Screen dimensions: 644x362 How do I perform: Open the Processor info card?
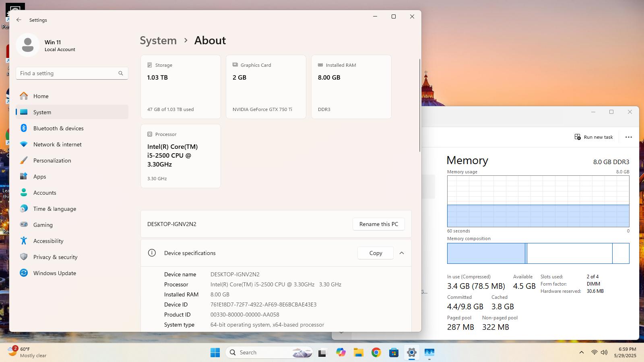click(x=181, y=156)
